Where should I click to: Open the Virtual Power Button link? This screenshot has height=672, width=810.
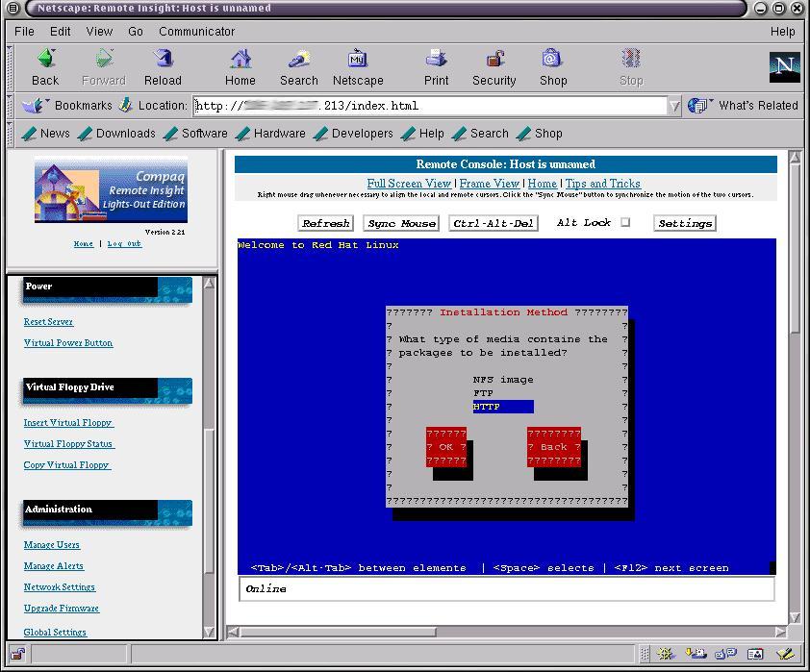(68, 342)
